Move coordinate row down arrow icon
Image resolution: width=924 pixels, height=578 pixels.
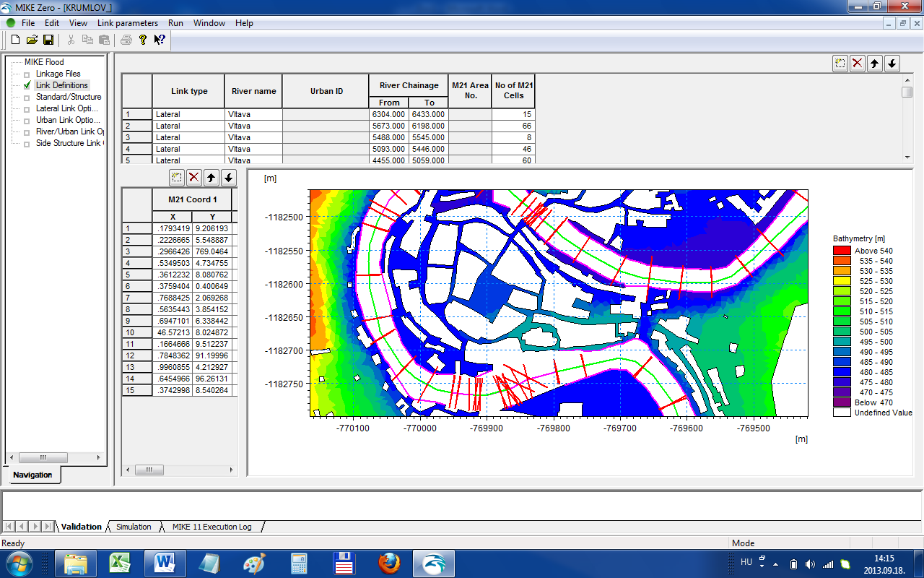pos(229,177)
